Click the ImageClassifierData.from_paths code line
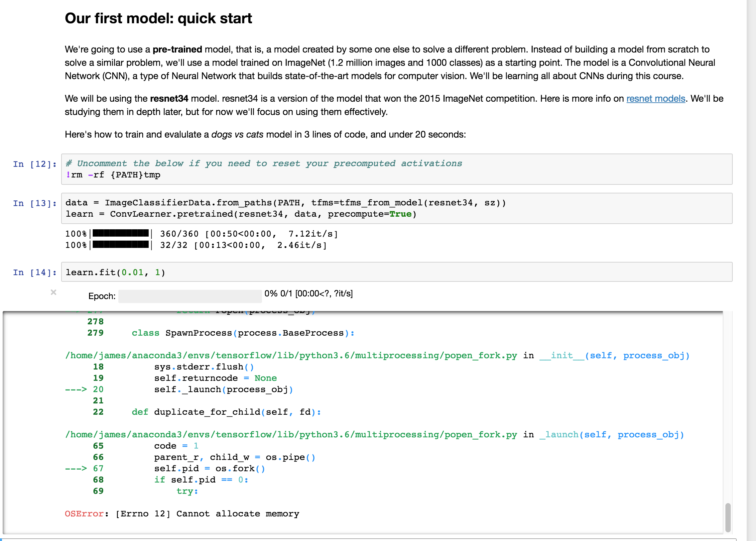 click(285, 203)
